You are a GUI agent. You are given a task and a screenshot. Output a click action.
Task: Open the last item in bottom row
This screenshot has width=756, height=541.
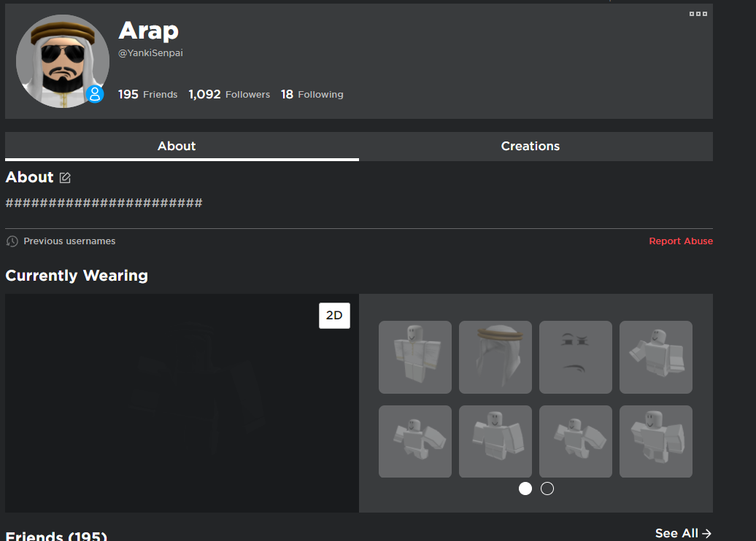(656, 441)
